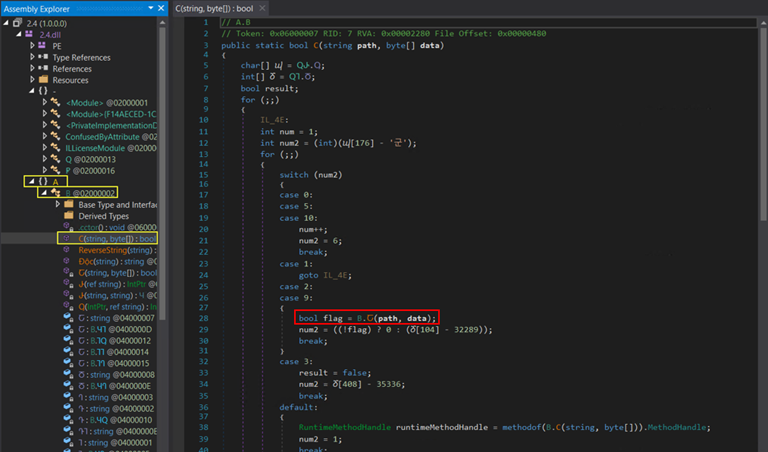Image resolution: width=768 pixels, height=452 pixels.
Task: Expand the References node arrow
Action: coord(32,69)
